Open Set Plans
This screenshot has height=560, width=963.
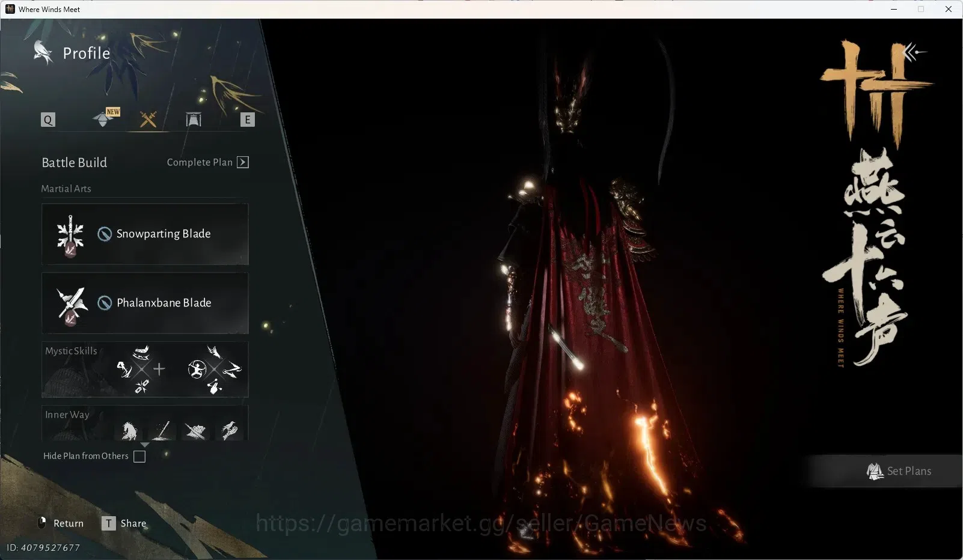coord(899,471)
